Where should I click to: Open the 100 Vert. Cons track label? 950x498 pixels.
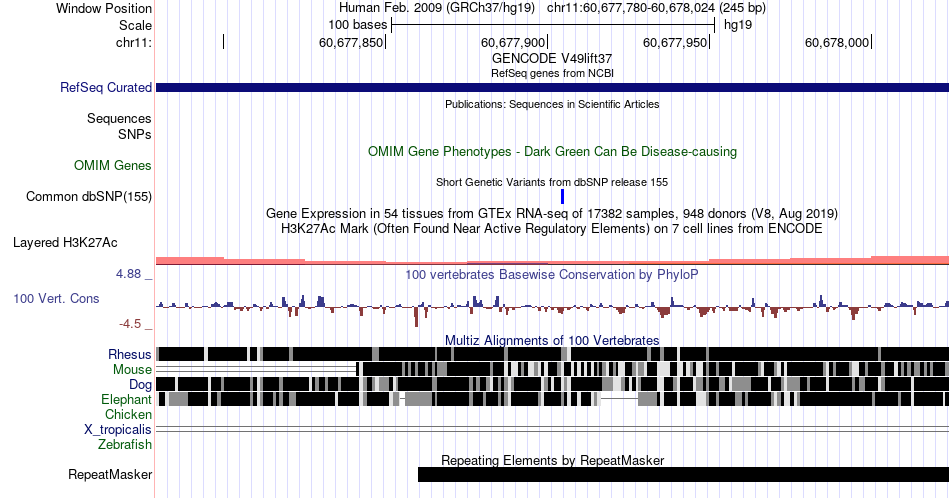(56, 298)
